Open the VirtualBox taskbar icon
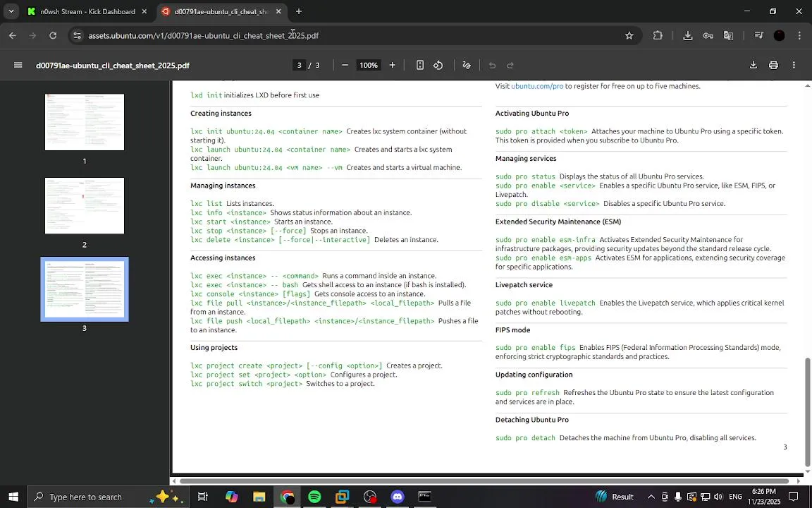 (342, 497)
